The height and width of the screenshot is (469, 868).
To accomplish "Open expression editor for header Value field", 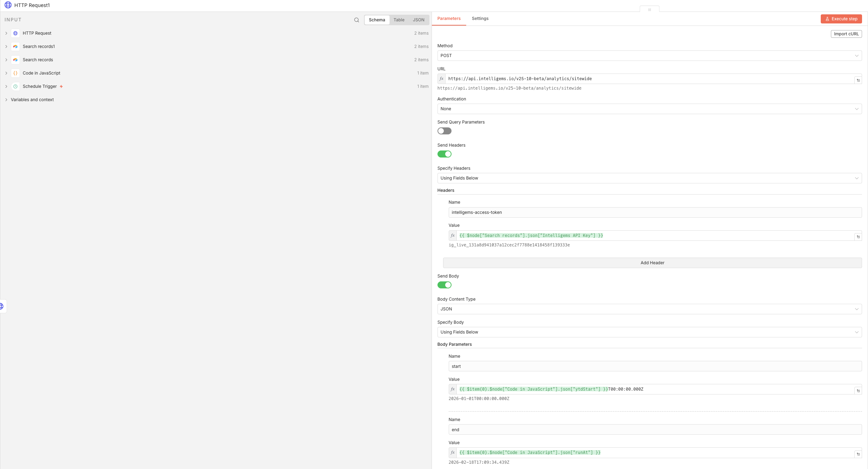I will [858, 237].
